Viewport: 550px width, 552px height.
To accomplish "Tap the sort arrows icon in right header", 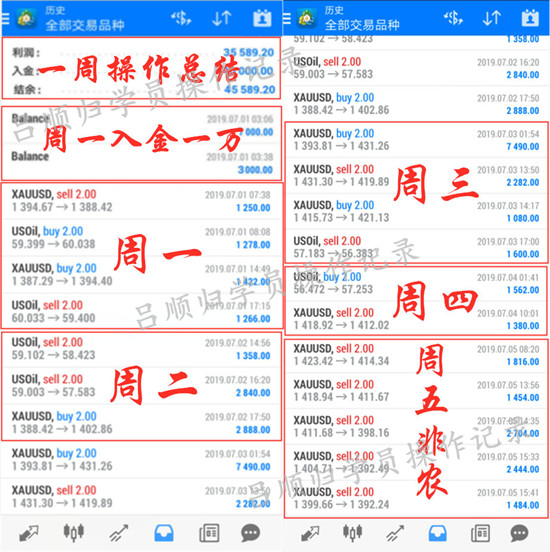I will [492, 18].
